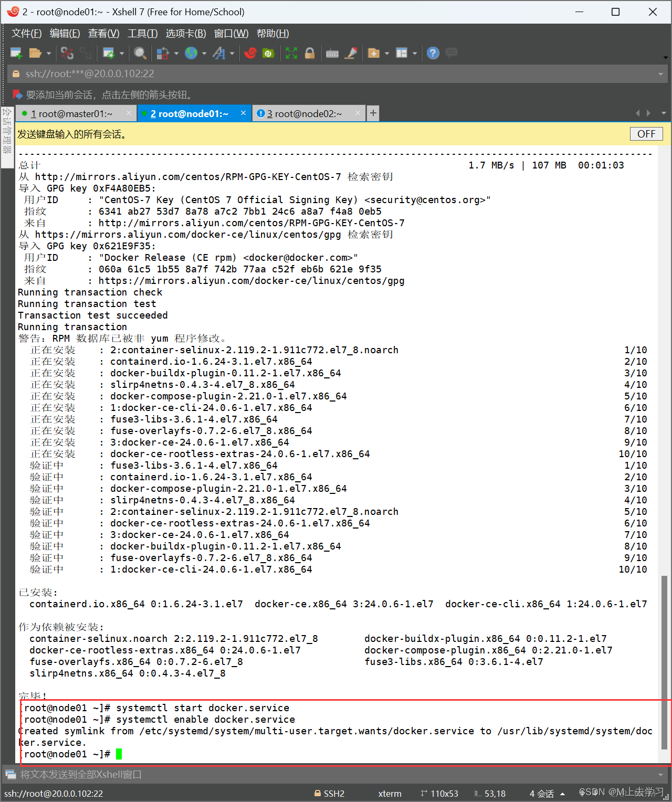The width and height of the screenshot is (672, 802).
Task: Click the xterm status bar entry
Action: coord(390,794)
